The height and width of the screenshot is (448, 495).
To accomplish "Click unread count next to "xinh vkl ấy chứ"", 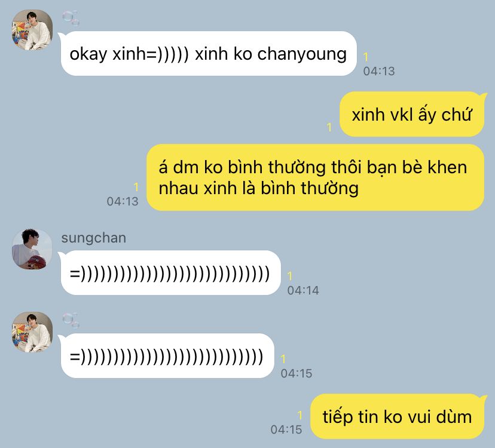I will tap(329, 127).
